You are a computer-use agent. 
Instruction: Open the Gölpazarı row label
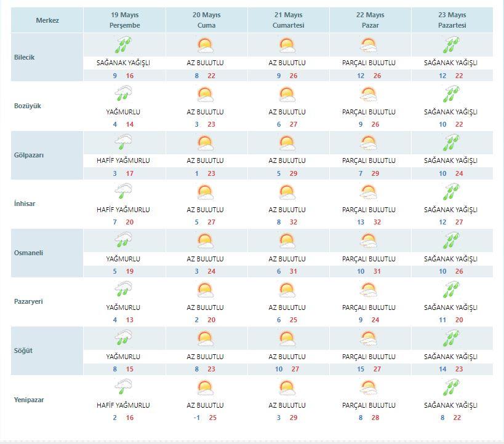tap(28, 155)
